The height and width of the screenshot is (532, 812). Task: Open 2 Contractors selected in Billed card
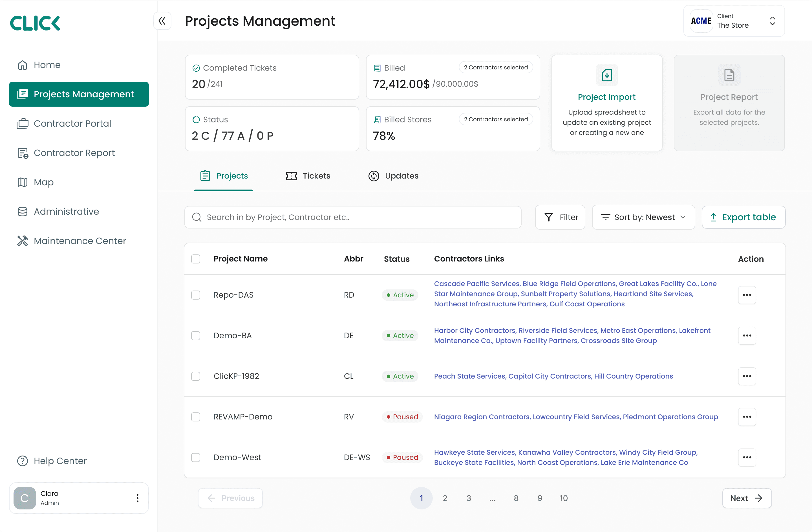(x=495, y=68)
